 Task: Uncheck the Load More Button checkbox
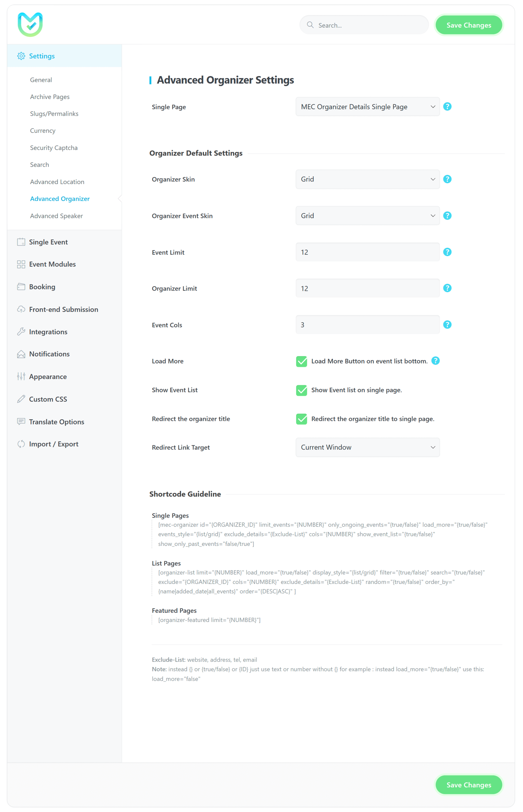pos(301,361)
